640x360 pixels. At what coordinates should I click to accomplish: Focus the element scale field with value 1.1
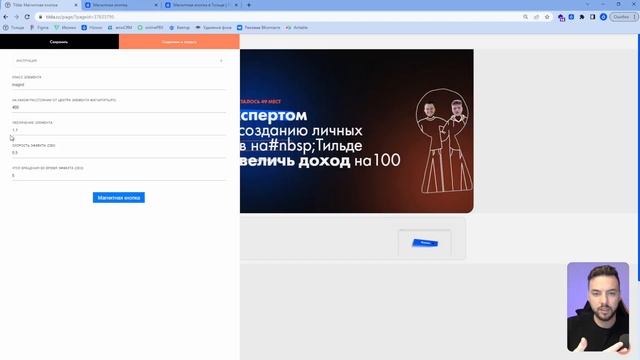119,130
